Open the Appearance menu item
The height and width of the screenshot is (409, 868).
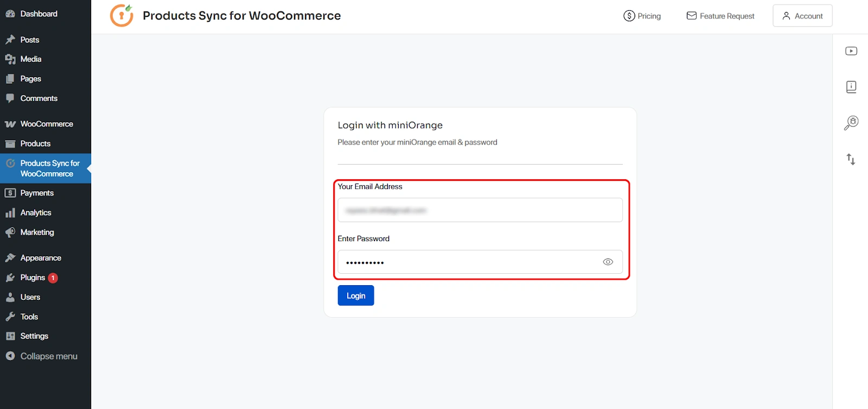pyautogui.click(x=46, y=258)
